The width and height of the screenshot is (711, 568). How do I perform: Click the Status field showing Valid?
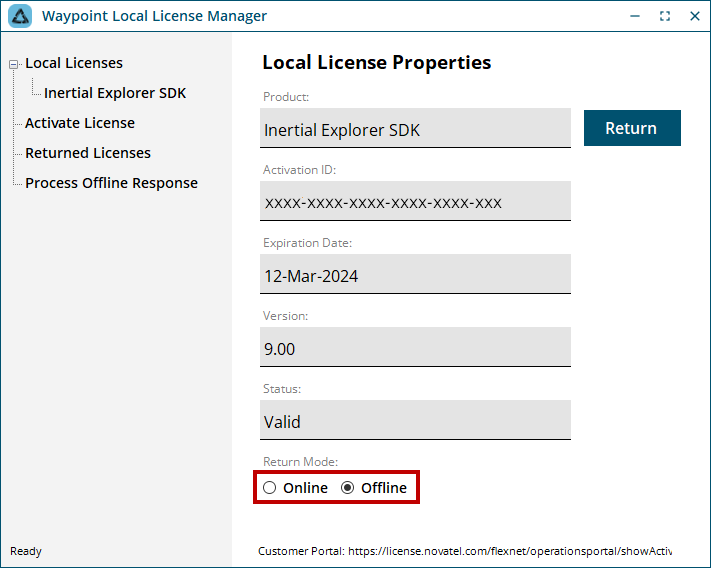tap(415, 420)
